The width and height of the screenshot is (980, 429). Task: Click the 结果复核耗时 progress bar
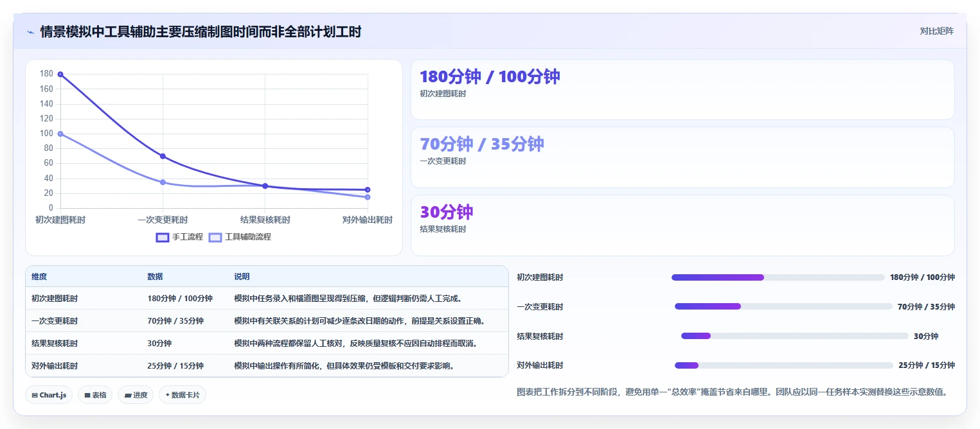(x=795, y=336)
